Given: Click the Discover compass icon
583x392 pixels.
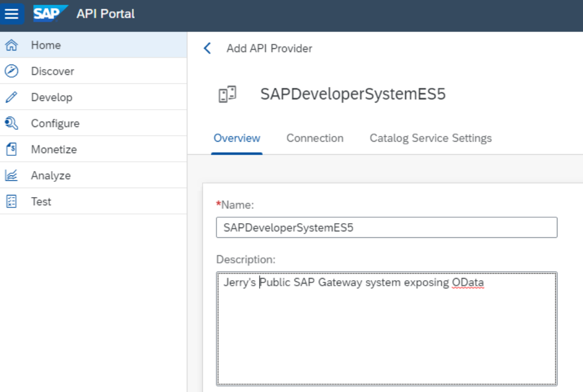Looking at the screenshot, I should (11, 71).
